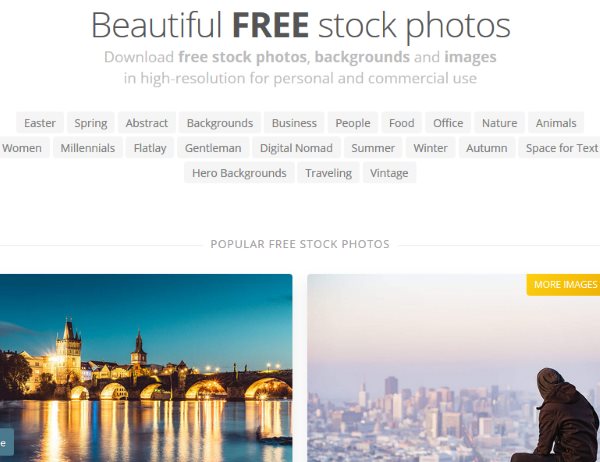
Task: Open the Backgrounds category
Action: tap(220, 123)
